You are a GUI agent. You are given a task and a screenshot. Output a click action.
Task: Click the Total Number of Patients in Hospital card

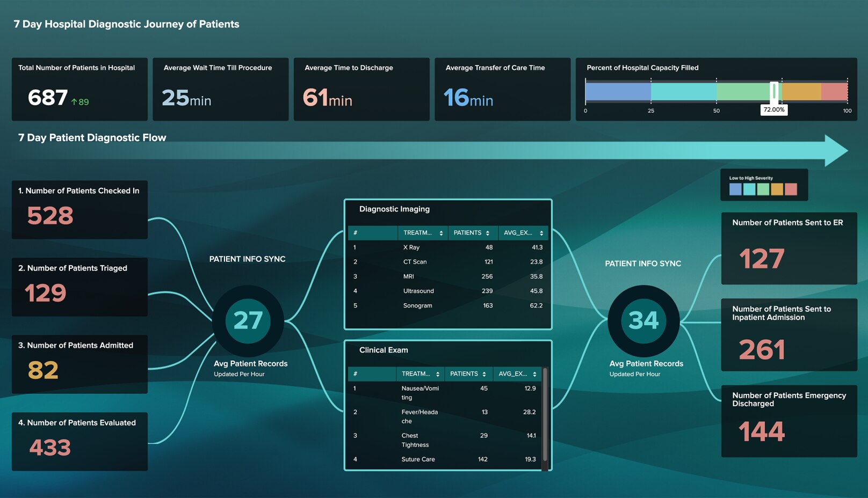click(x=79, y=89)
